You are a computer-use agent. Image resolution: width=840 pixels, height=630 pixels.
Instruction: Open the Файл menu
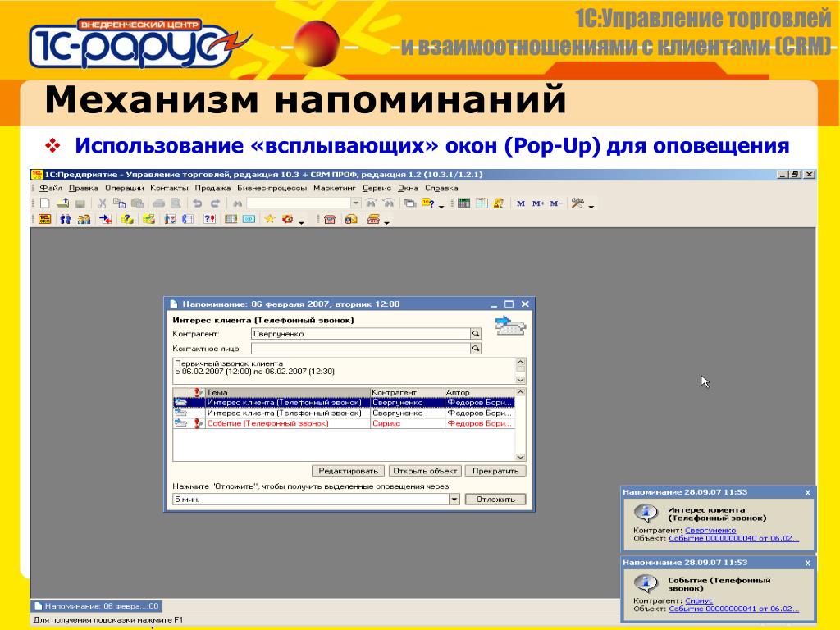click(x=51, y=188)
